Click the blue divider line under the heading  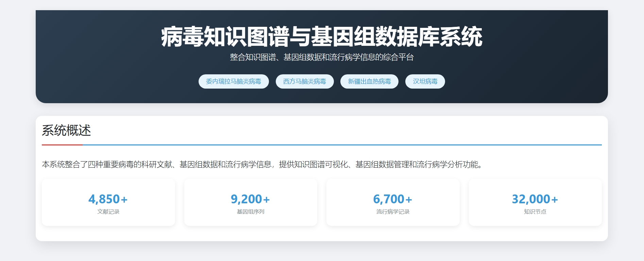point(340,145)
